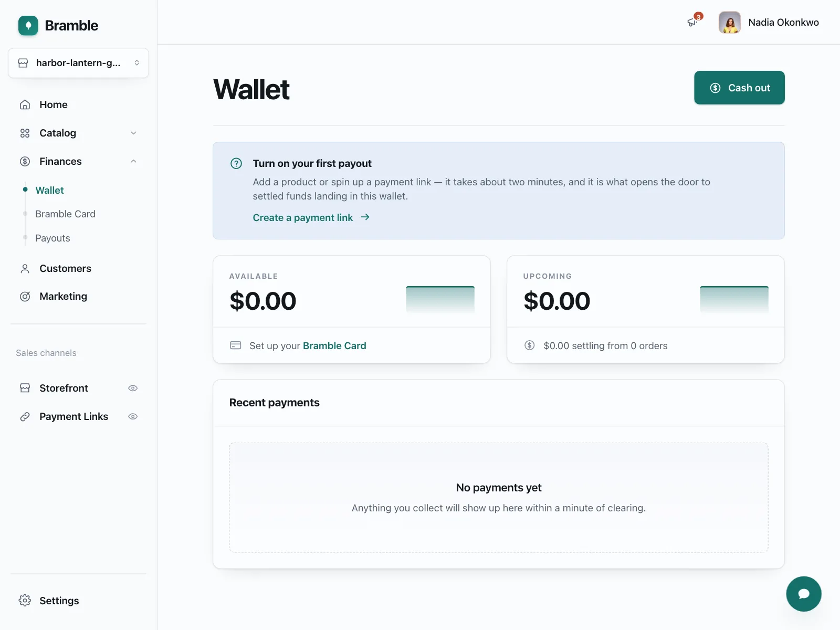Click the Marketing target icon
Image resolution: width=840 pixels, height=630 pixels.
(x=25, y=297)
